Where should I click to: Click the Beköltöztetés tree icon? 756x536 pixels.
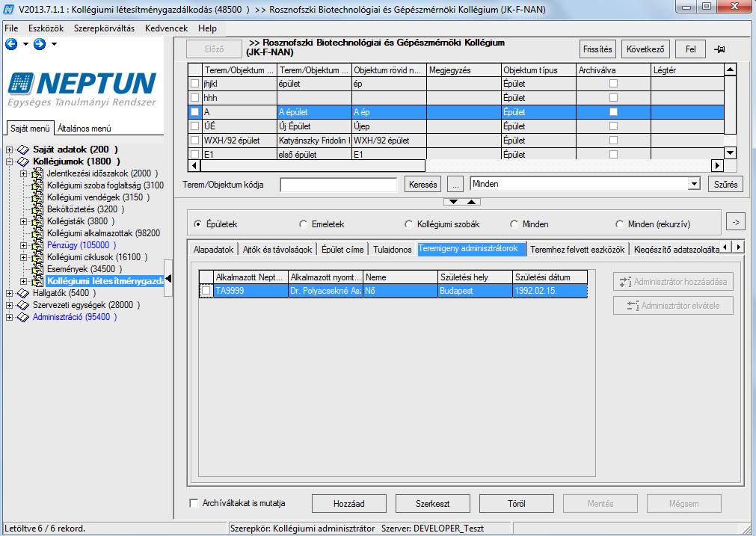pyautogui.click(x=37, y=209)
